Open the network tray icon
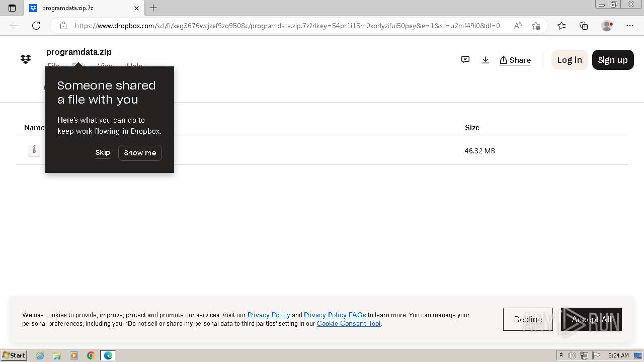This screenshot has height=362, width=644. pyautogui.click(x=584, y=355)
